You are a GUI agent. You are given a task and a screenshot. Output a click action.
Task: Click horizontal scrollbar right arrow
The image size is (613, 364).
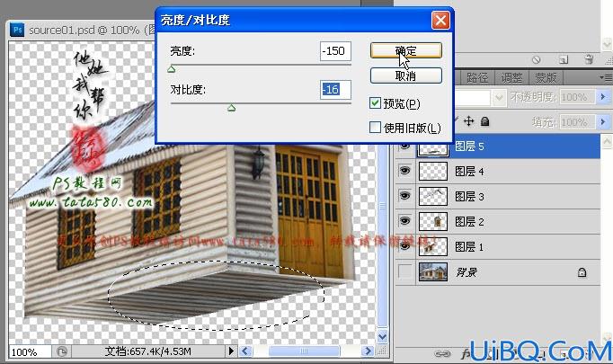[367, 351]
